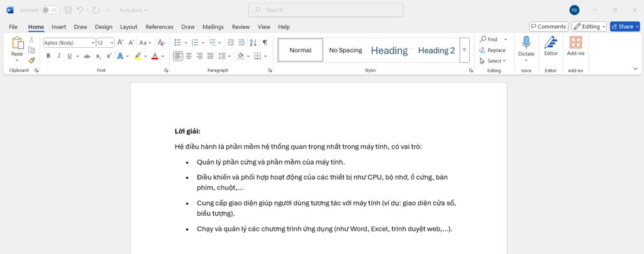Toggle the AutoSave switch
Image resolution: width=644 pixels, height=254 pixels.
[x=50, y=10]
